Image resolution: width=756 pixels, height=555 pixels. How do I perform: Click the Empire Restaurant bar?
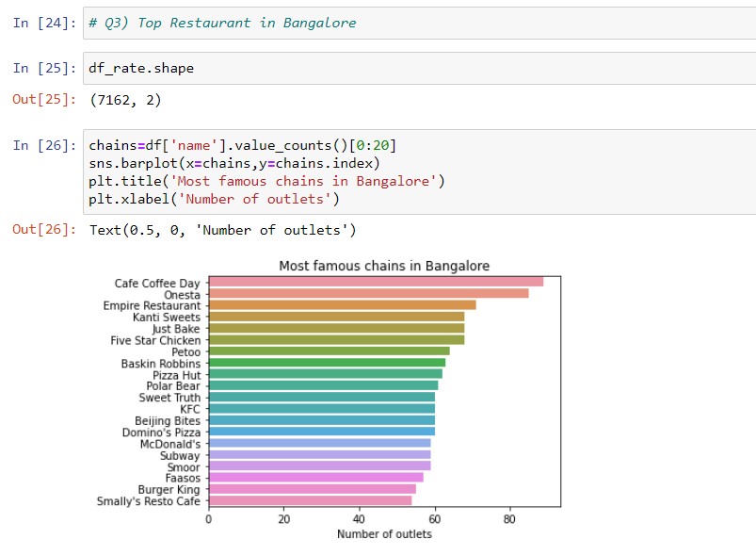tap(343, 305)
